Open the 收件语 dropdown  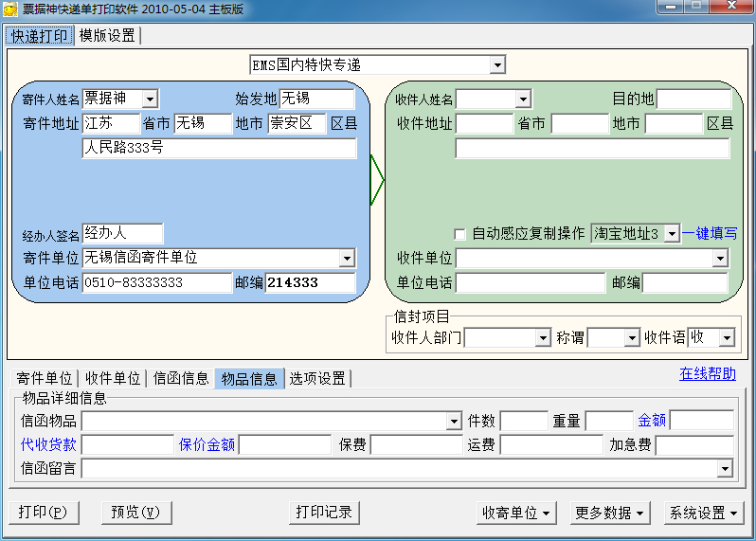(x=727, y=337)
